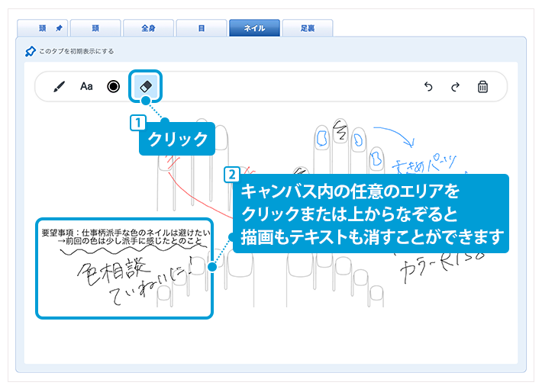This screenshot has height=392, width=542.
Task: Toggle the このタブを初期表示にする pin
Action: [x=31, y=52]
